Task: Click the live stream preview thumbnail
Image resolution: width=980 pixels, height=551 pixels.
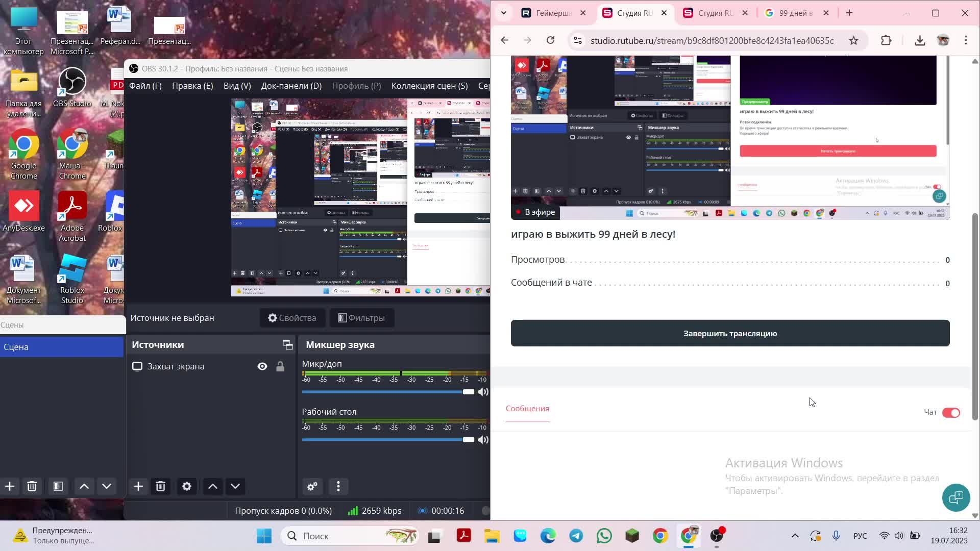Action: (x=730, y=138)
